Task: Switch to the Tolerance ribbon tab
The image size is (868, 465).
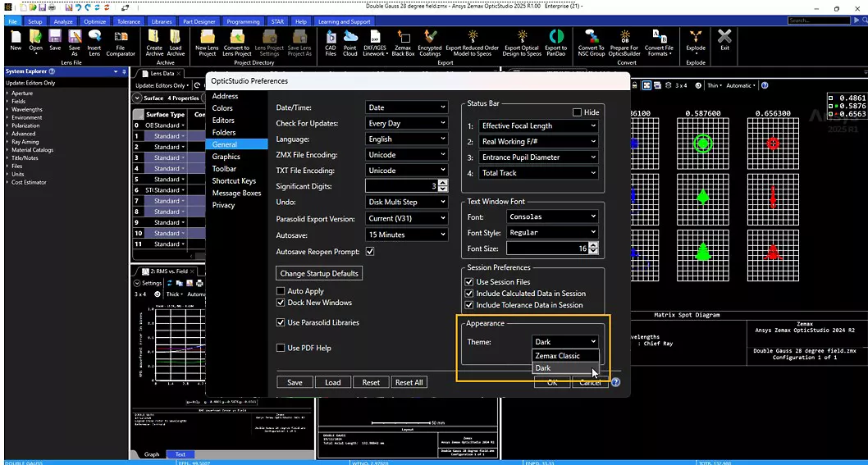Action: coord(129,21)
